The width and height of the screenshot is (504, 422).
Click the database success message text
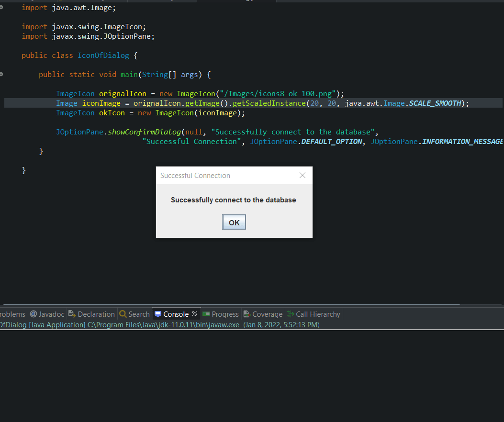(x=234, y=200)
